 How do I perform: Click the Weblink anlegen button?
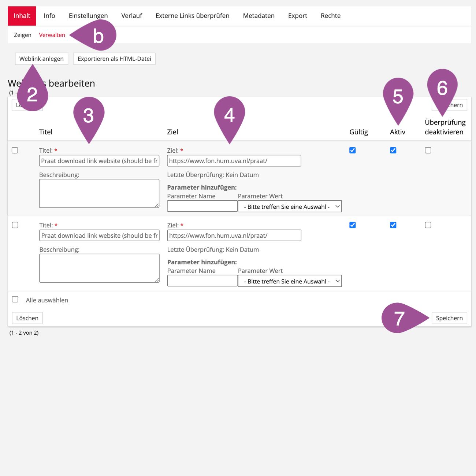[41, 59]
